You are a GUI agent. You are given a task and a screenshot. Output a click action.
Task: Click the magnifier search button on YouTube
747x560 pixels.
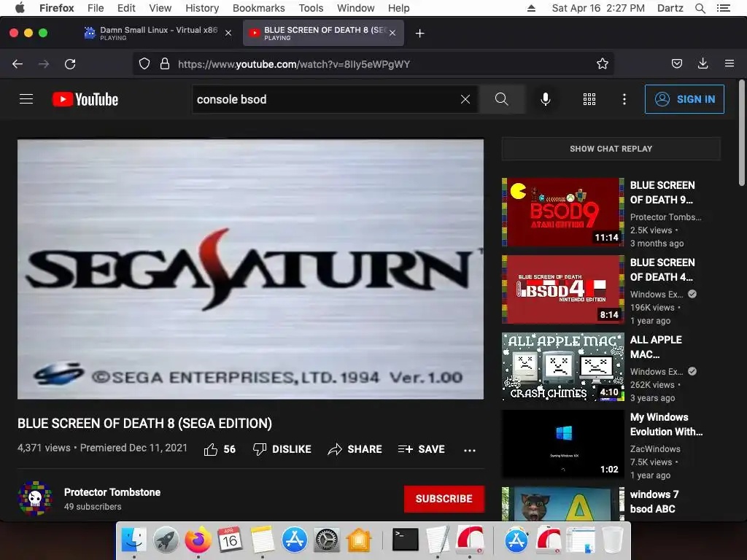[502, 99]
